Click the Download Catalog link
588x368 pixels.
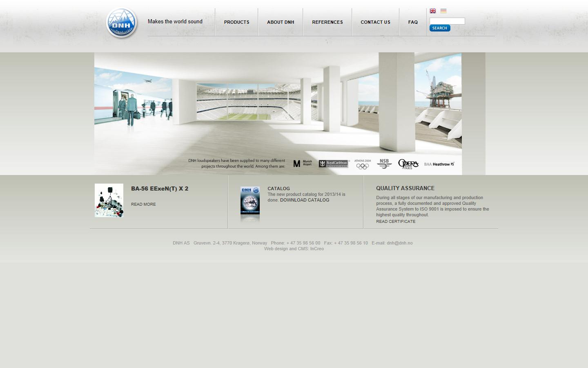(x=305, y=200)
